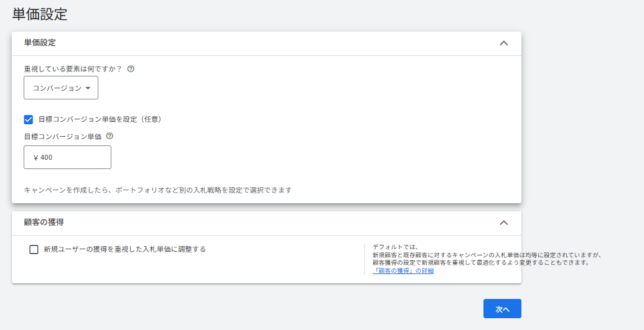The height and width of the screenshot is (330, 644).
Task: Open the「顧客の獲得」の詳細 link
Action: (403, 271)
